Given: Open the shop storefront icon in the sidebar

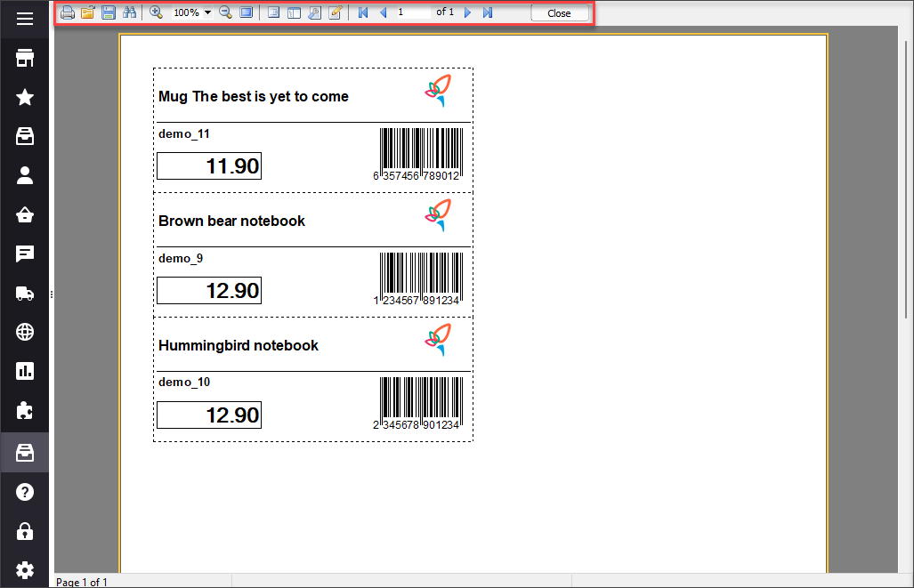Looking at the screenshot, I should pyautogui.click(x=25, y=59).
